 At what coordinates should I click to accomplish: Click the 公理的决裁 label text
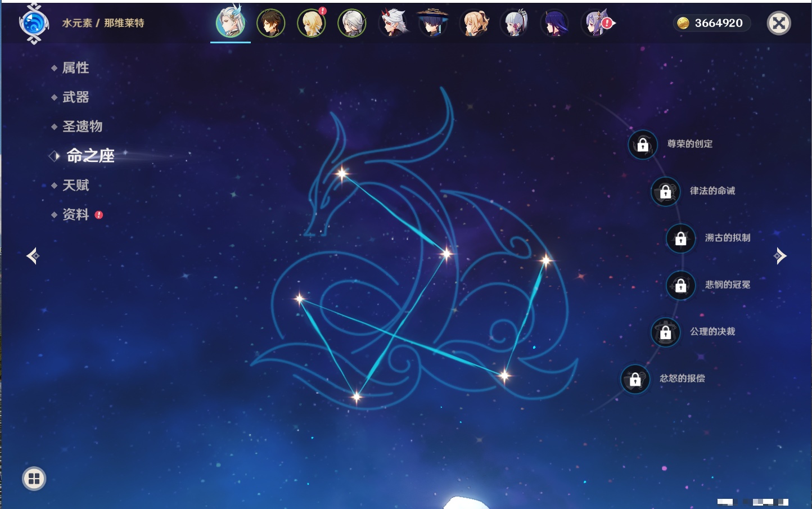[x=712, y=331]
